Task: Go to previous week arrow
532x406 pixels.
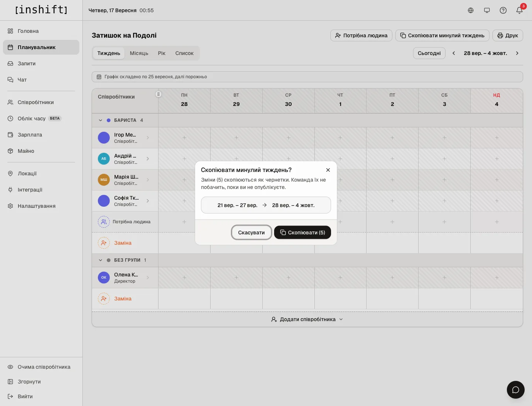Action: pos(454,53)
